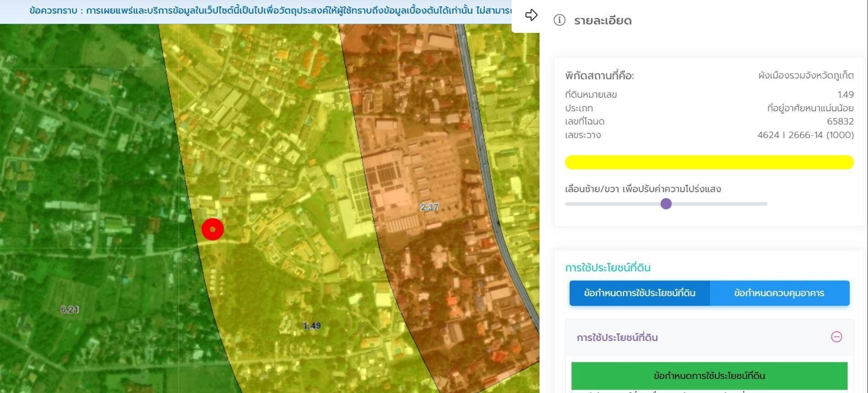
Task: Select the green zone labeled 6.21 on the map
Action: click(x=69, y=309)
